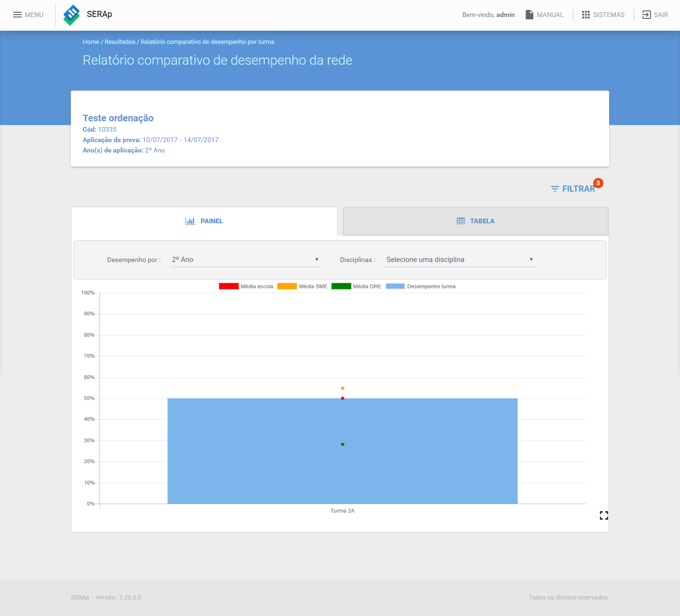Image resolution: width=680 pixels, height=616 pixels.
Task: Click the Turma 2A blue bar
Action: [x=342, y=451]
